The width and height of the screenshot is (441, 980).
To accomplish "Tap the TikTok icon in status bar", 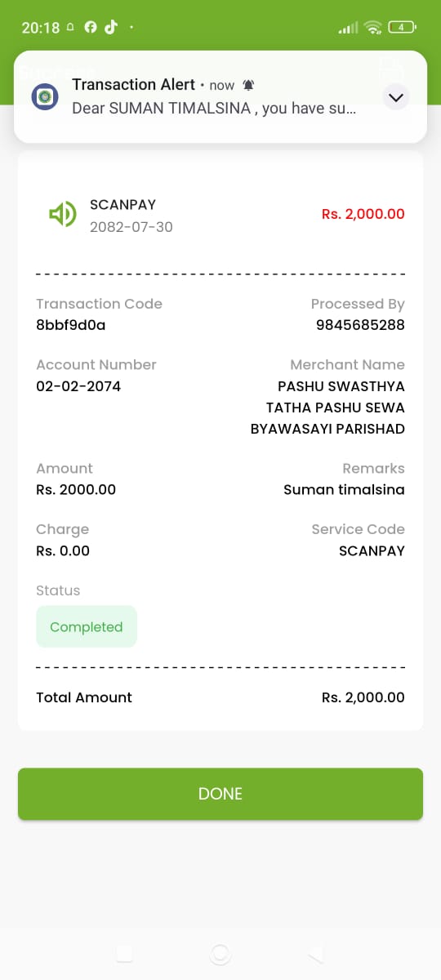I will tap(110, 27).
